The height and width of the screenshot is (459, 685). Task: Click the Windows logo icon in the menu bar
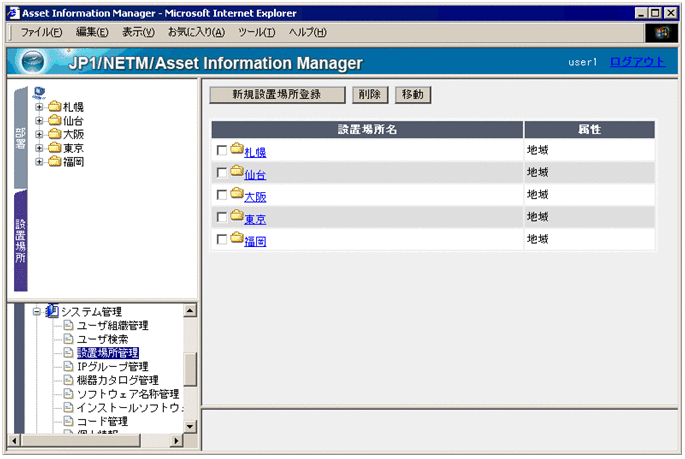tap(661, 32)
